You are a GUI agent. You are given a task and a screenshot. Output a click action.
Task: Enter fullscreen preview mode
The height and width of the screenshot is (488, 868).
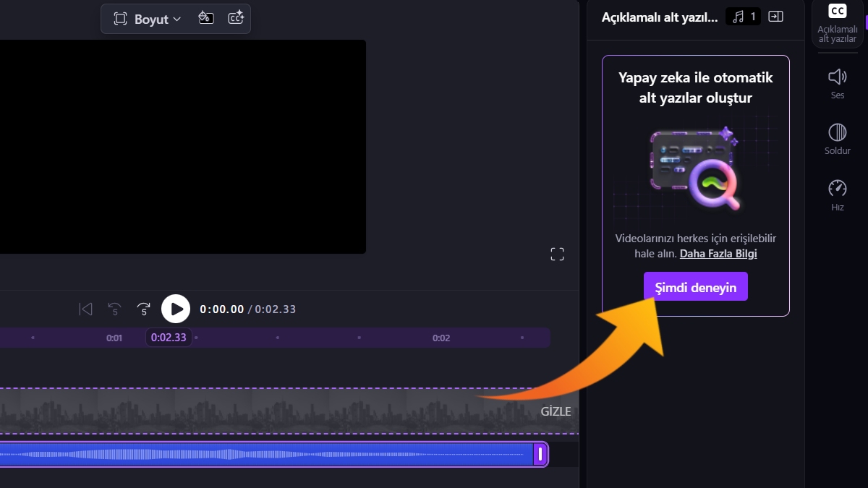[557, 254]
